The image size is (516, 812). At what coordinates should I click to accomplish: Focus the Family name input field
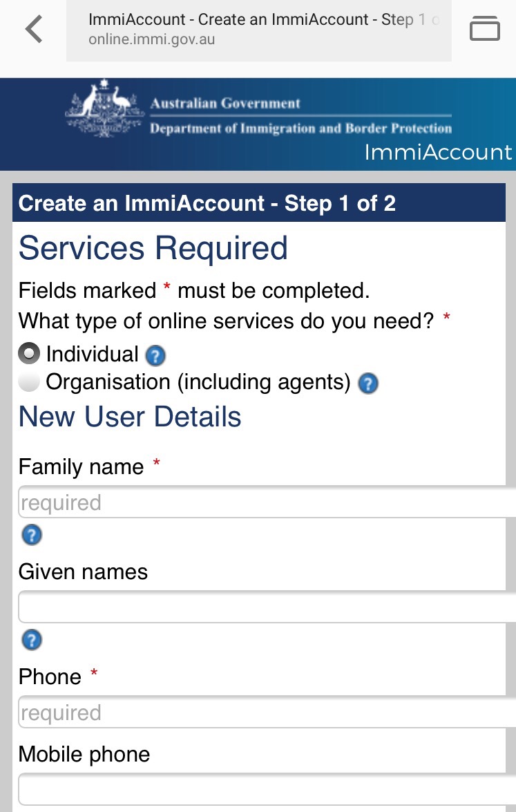click(x=267, y=502)
